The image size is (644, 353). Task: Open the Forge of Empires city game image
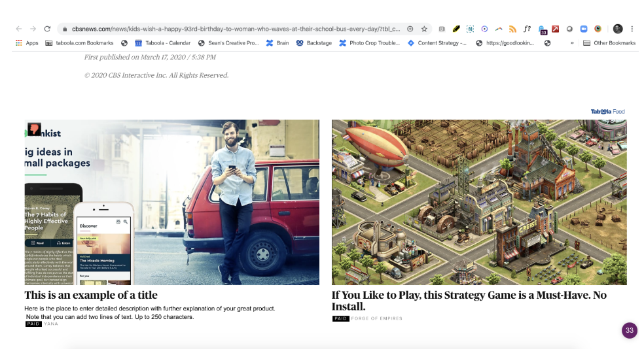click(x=479, y=203)
